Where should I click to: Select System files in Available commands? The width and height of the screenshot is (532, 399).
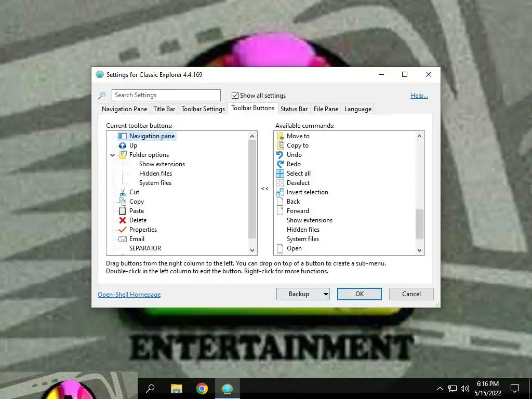click(x=303, y=239)
